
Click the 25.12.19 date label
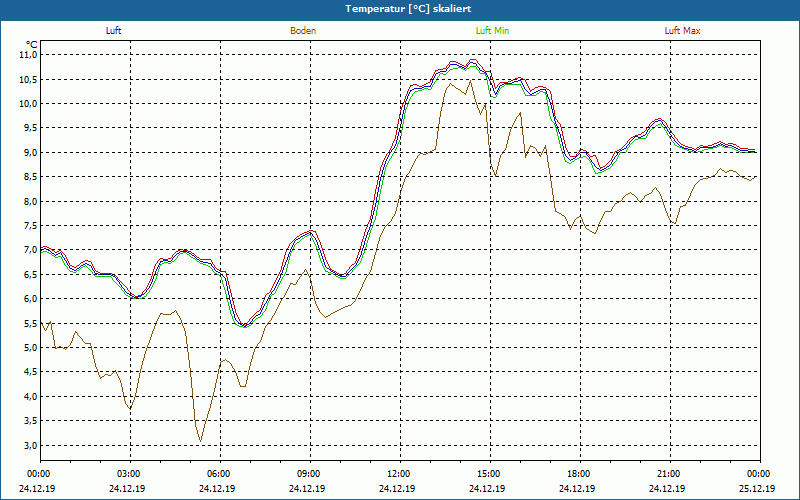click(x=757, y=488)
